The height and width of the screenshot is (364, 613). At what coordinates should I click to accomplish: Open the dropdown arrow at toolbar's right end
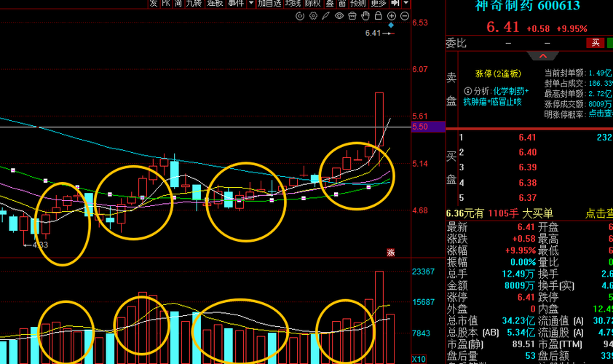tap(406, 3)
